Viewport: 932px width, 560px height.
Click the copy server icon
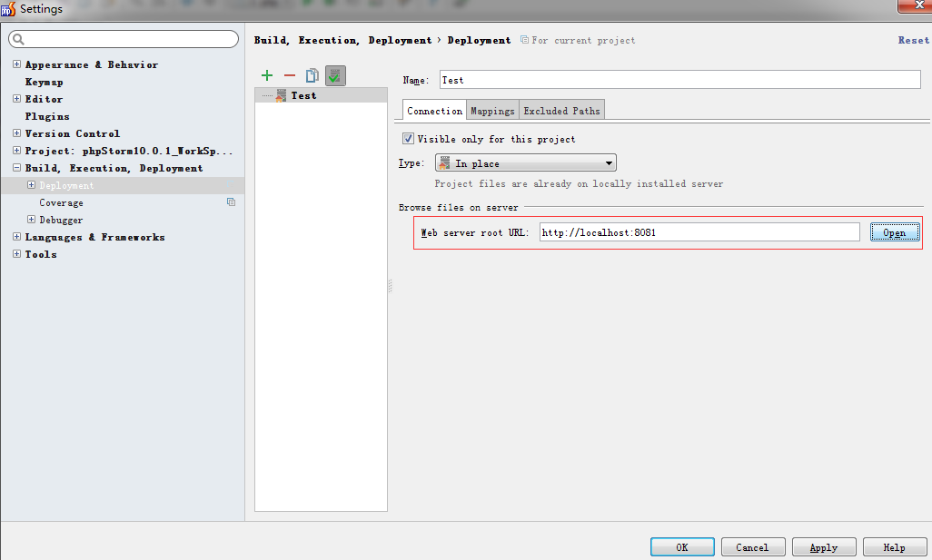coord(312,75)
